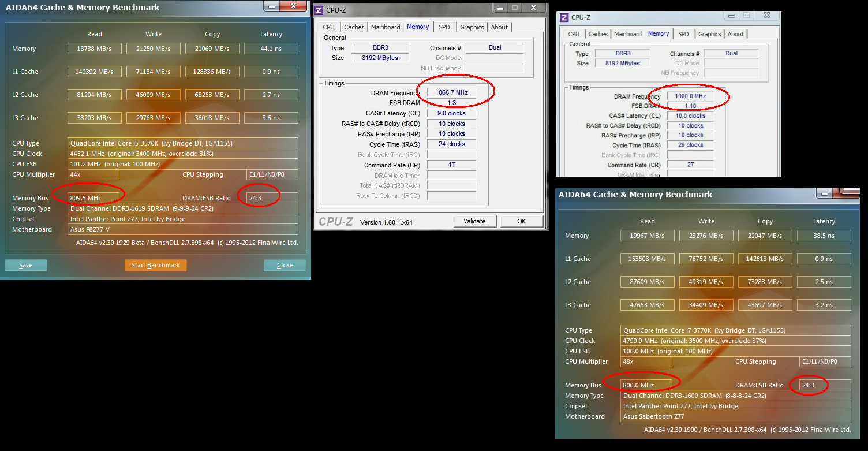Screen dimensions: 868x451
Task: Click the 81204 MB/s L2 Cache Read value
Action: [x=95, y=95]
